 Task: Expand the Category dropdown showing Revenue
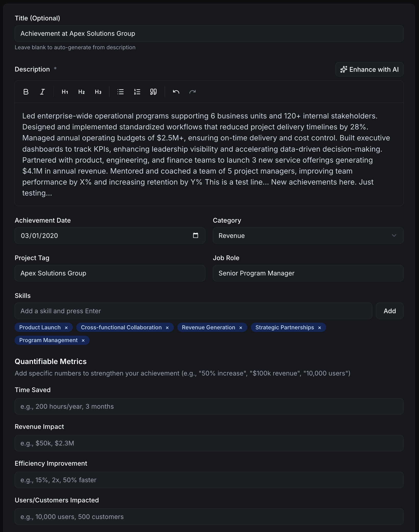point(308,236)
